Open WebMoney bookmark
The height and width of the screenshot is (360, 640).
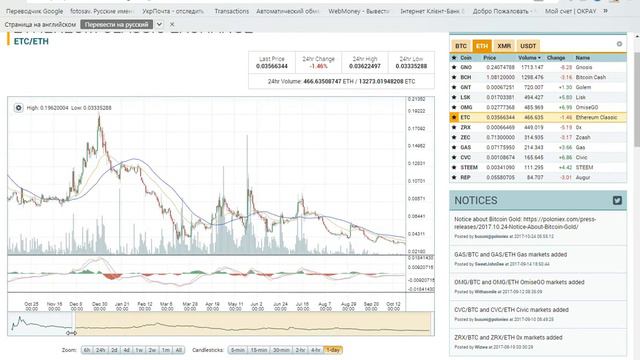point(359,11)
